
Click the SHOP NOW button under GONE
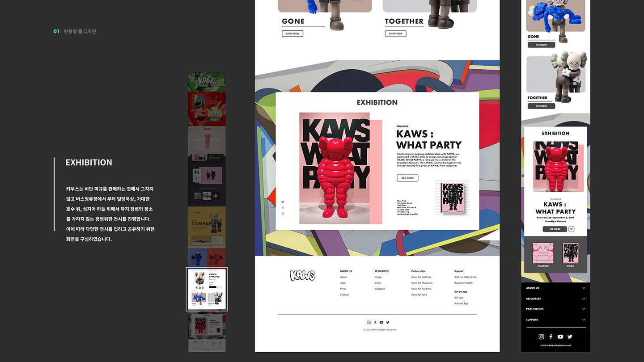click(x=292, y=33)
